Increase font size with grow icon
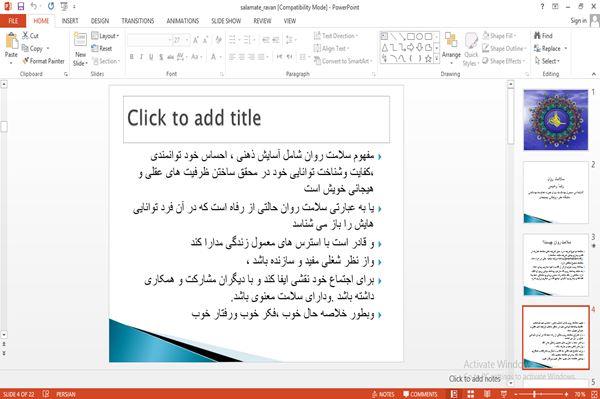600x399 pixels. (x=196, y=40)
